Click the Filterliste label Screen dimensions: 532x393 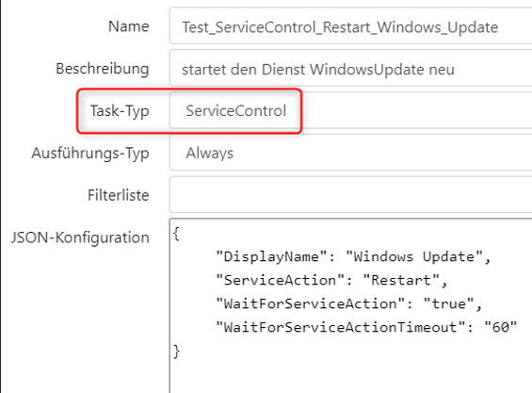point(119,195)
